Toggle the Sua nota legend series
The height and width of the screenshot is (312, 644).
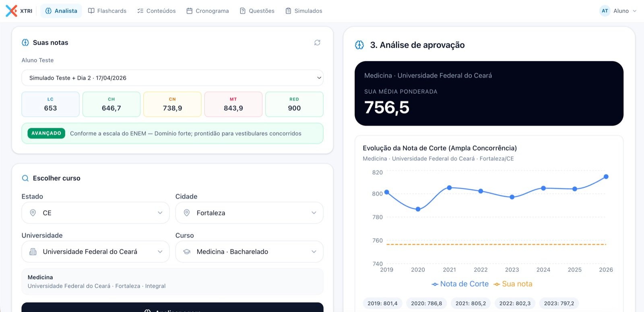(x=513, y=284)
